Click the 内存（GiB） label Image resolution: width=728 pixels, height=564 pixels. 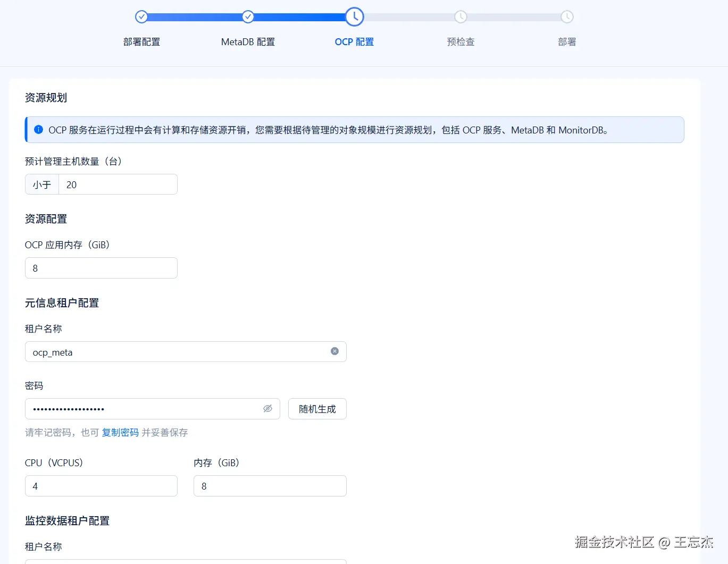point(216,463)
